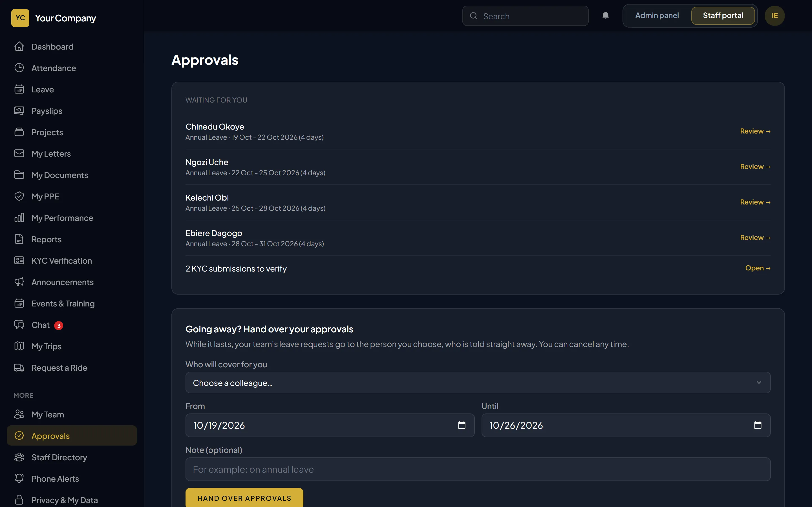The image size is (812, 507).
Task: Switch to Admin panel view
Action: [657, 16]
